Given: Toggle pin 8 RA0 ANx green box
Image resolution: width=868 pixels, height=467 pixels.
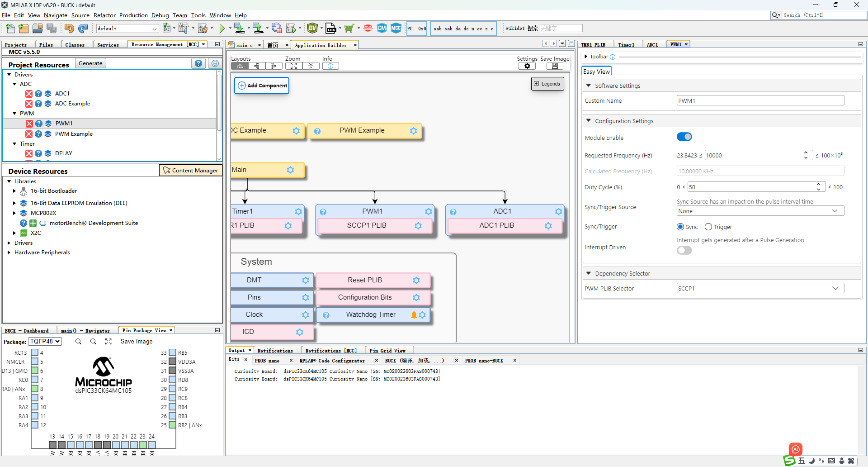Looking at the screenshot, I should [x=35, y=389].
